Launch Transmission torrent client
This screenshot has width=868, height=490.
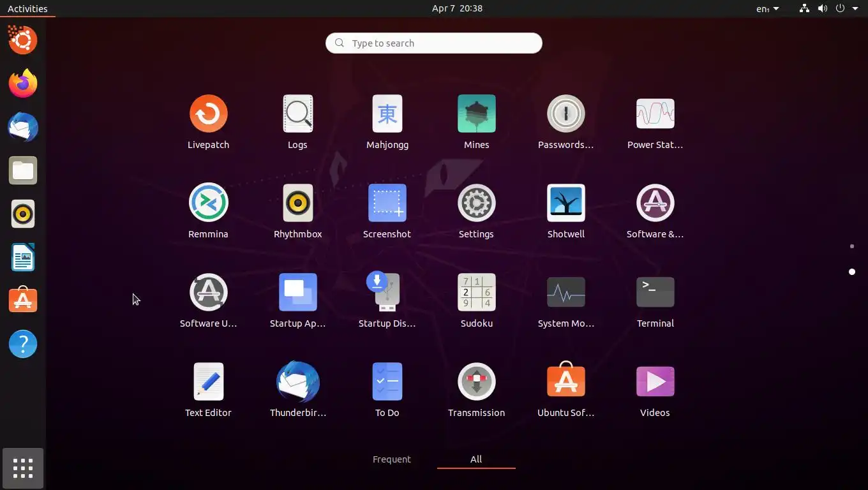click(476, 390)
